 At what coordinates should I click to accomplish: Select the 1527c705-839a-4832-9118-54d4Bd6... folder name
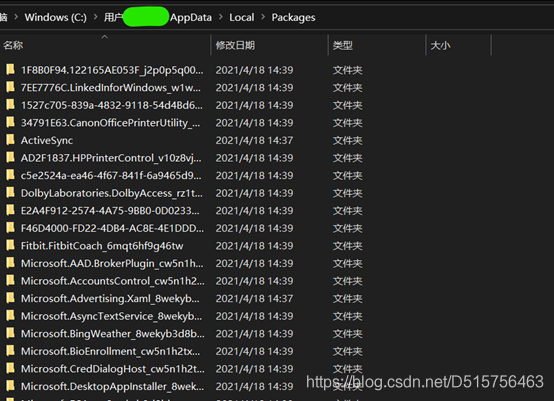112,105
